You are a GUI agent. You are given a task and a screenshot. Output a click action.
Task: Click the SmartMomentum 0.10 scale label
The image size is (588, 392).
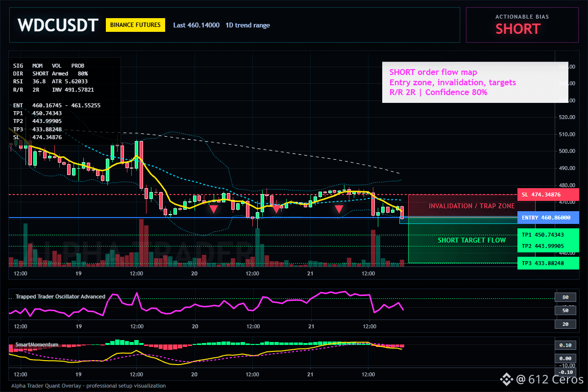(565, 345)
